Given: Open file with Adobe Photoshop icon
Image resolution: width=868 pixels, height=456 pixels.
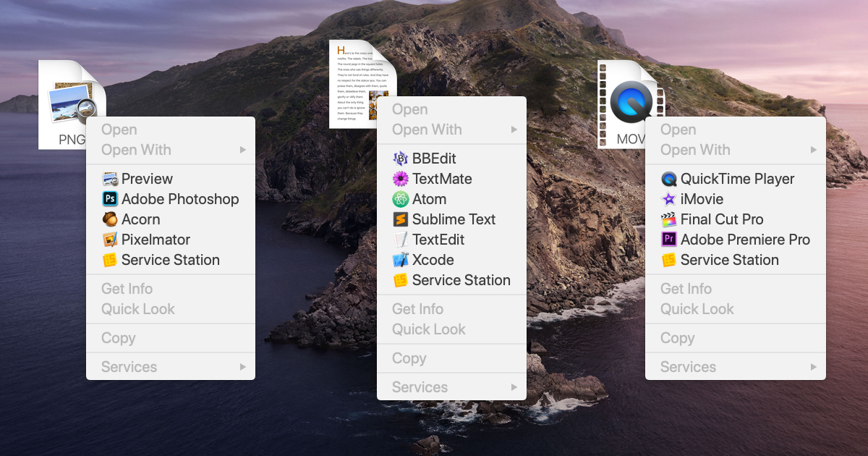Looking at the screenshot, I should (110, 199).
